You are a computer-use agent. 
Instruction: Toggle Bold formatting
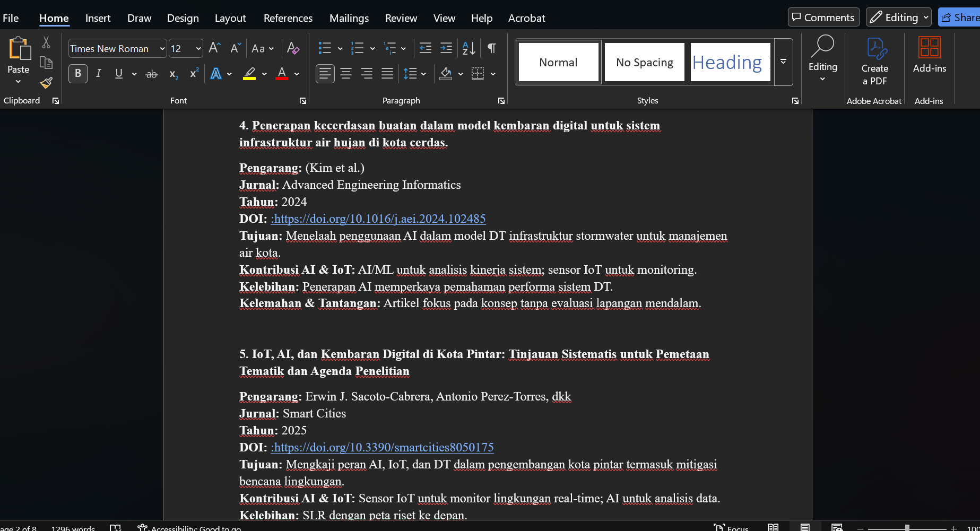tap(78, 74)
